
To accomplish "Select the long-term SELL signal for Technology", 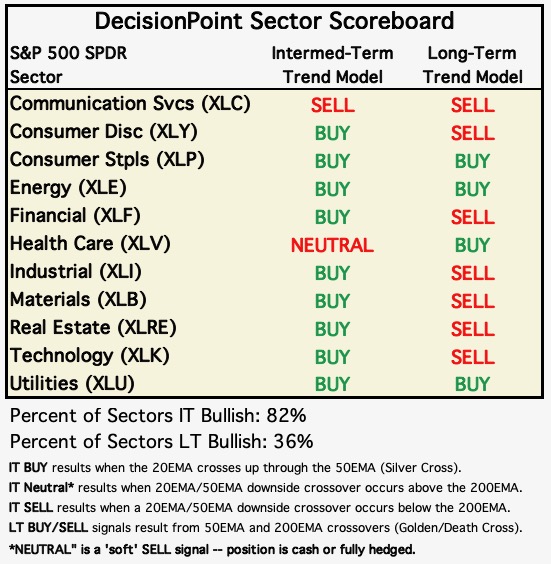I will point(473,358).
